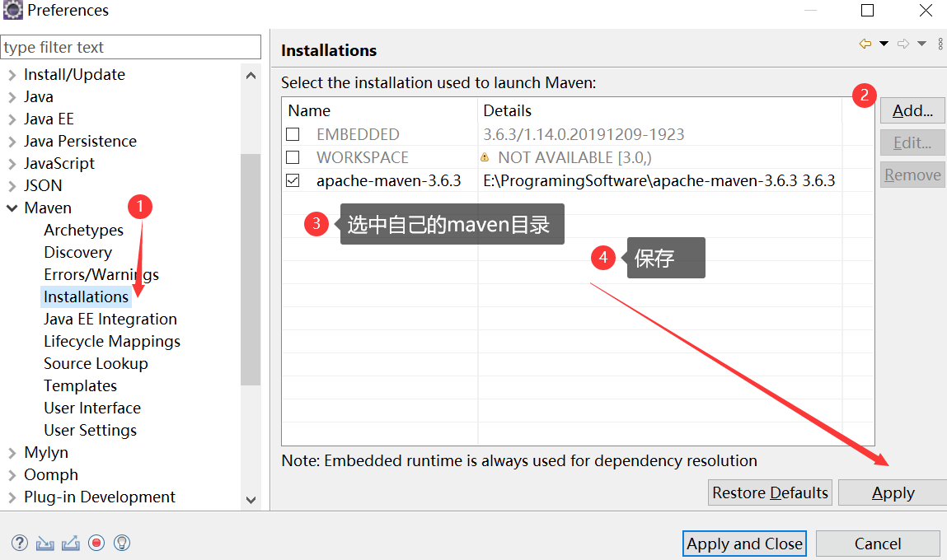The width and height of the screenshot is (947, 560).
Task: Expand the Java EE tree node
Action: coord(12,120)
